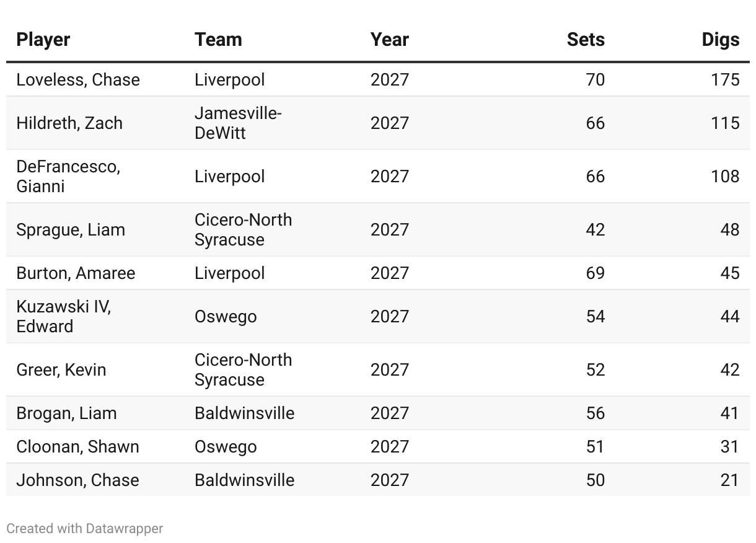Select the Loveless, Chase player cell
756x543 pixels.
[x=78, y=80]
